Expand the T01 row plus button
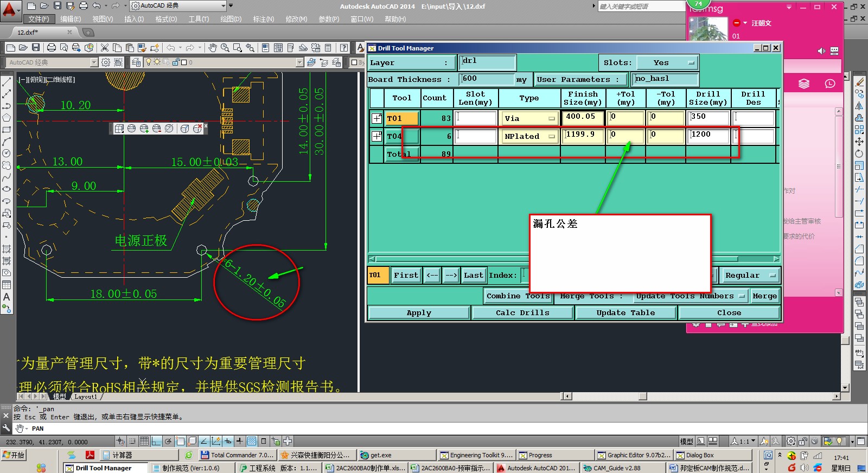The height and width of the screenshot is (473, 868). (x=377, y=118)
